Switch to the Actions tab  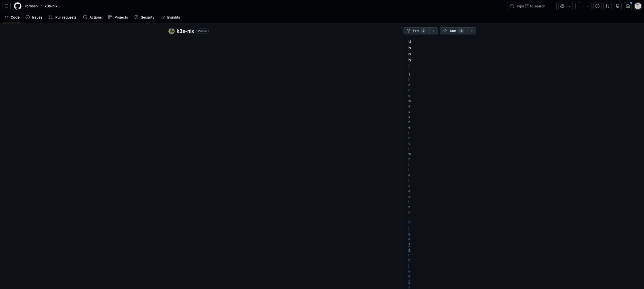point(92,17)
